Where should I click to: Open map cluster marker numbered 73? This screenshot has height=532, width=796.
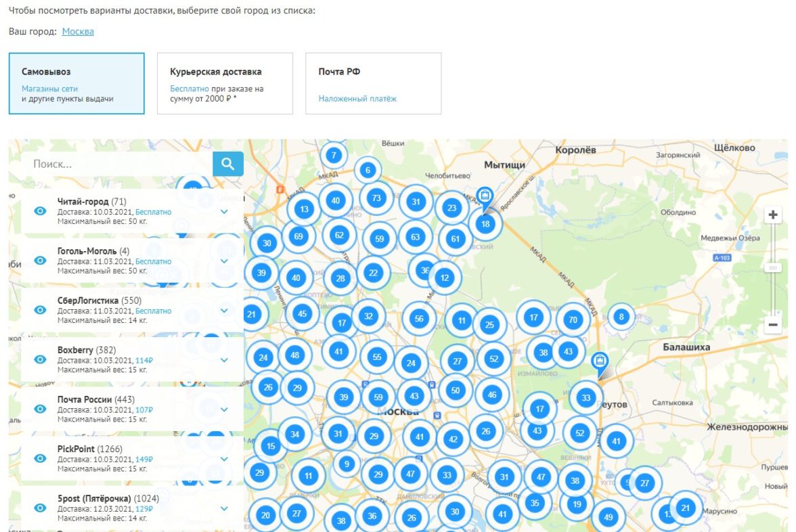tap(376, 198)
